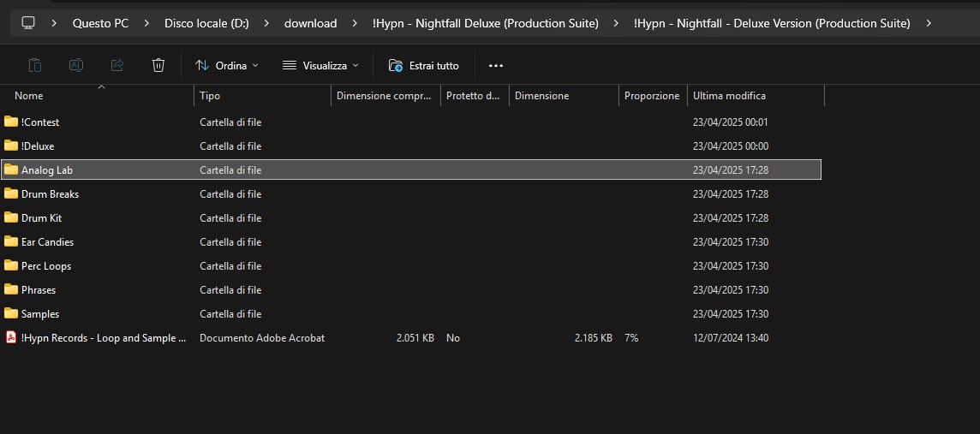Expand chevron after the PC icon
This screenshot has width=980, height=434.
[54, 24]
